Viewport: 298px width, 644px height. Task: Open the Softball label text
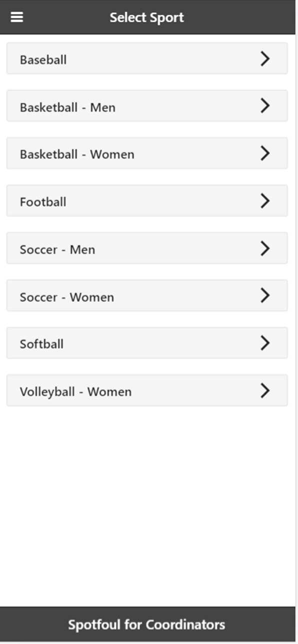(41, 344)
